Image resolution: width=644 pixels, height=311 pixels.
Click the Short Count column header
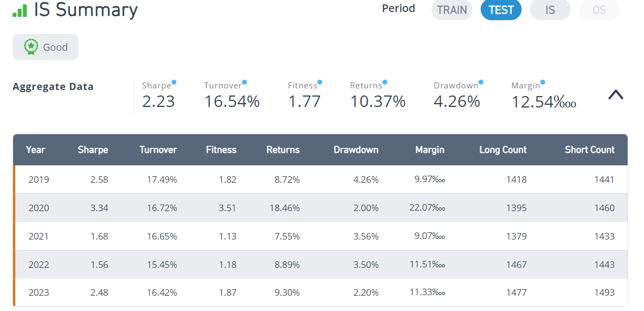590,149
